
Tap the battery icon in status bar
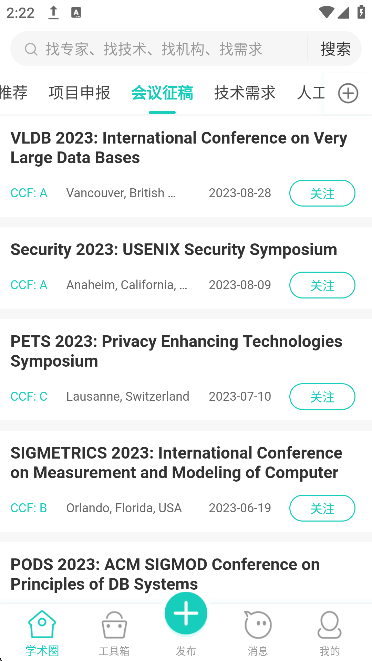(x=361, y=12)
